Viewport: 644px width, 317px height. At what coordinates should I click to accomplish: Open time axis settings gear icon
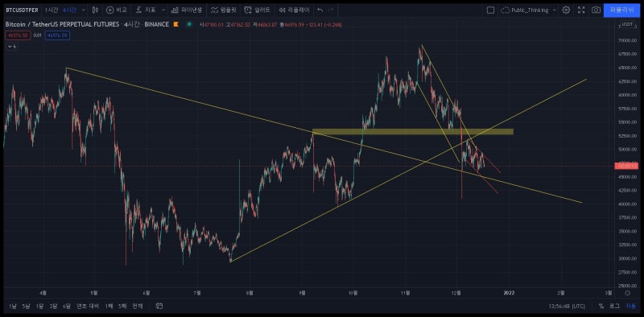(627, 293)
